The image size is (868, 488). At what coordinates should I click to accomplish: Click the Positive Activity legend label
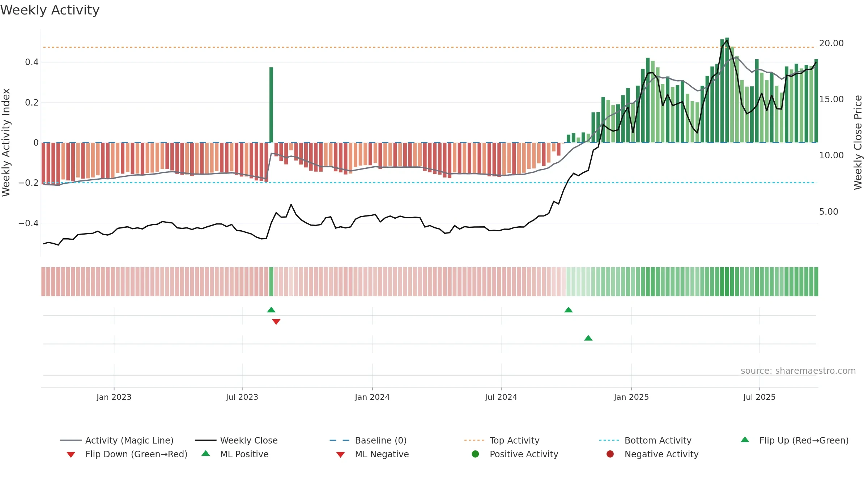pyautogui.click(x=524, y=454)
